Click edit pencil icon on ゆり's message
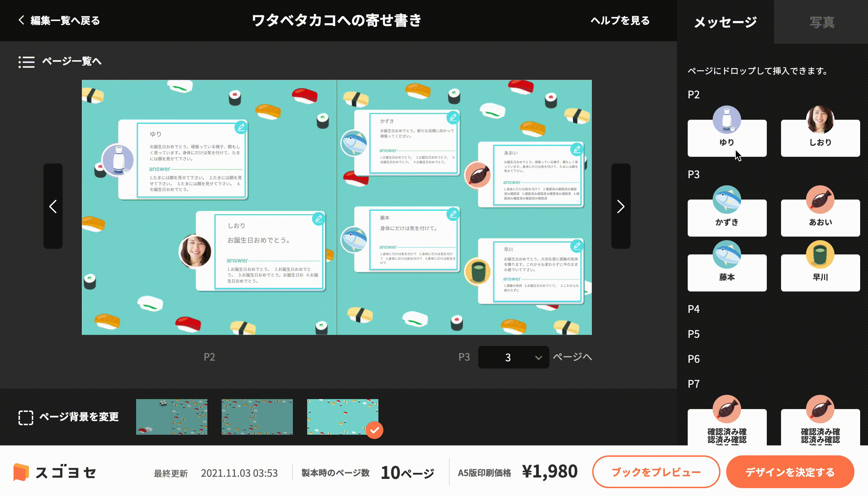868x496 pixels. click(241, 128)
